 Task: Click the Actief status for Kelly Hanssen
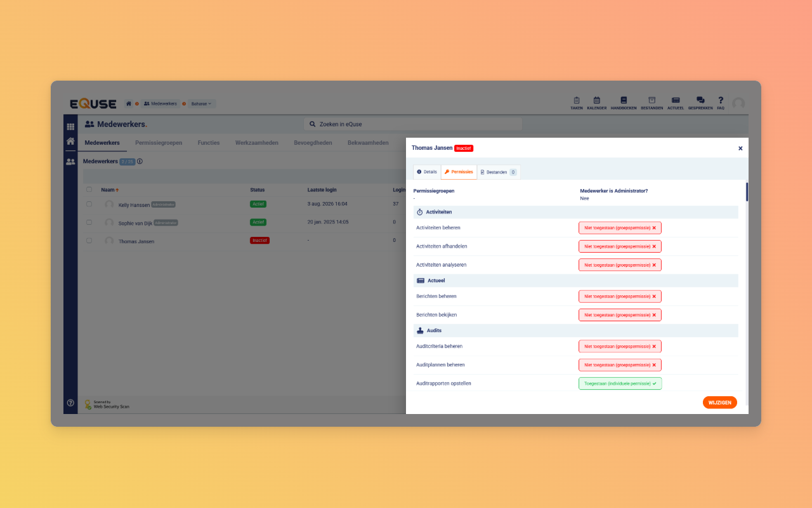[258, 204]
